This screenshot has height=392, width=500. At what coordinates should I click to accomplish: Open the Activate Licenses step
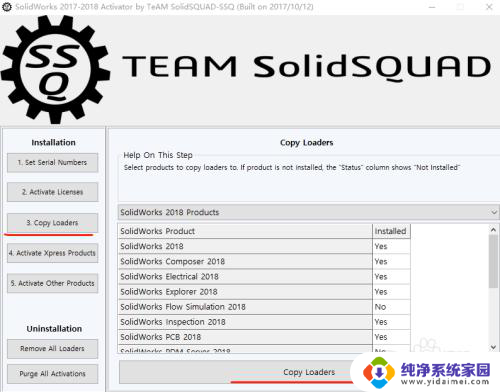(x=53, y=192)
